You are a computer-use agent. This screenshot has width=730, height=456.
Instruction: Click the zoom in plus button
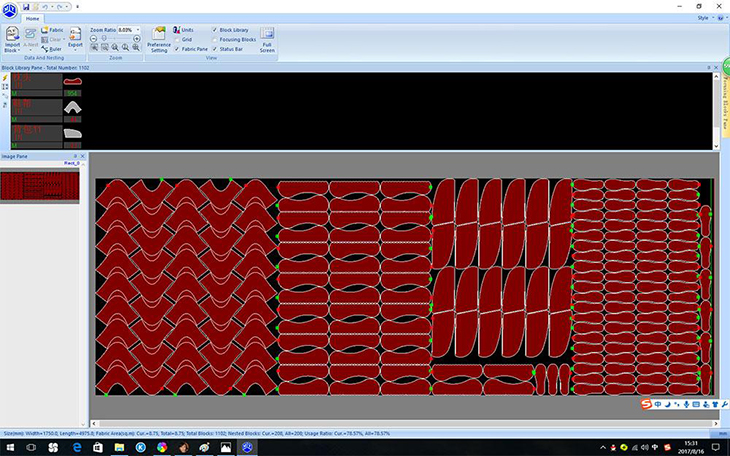(x=137, y=39)
